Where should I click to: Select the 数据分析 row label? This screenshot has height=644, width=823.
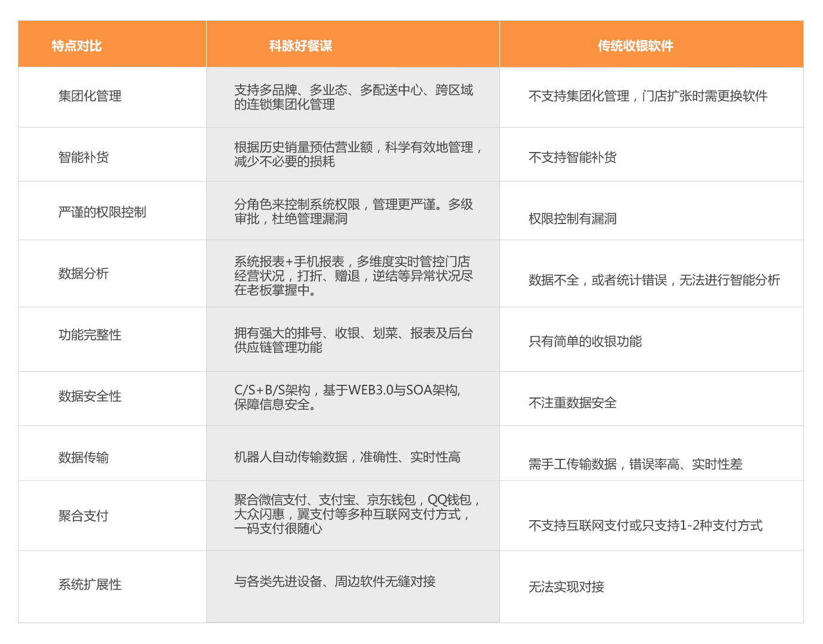pyautogui.click(x=83, y=273)
